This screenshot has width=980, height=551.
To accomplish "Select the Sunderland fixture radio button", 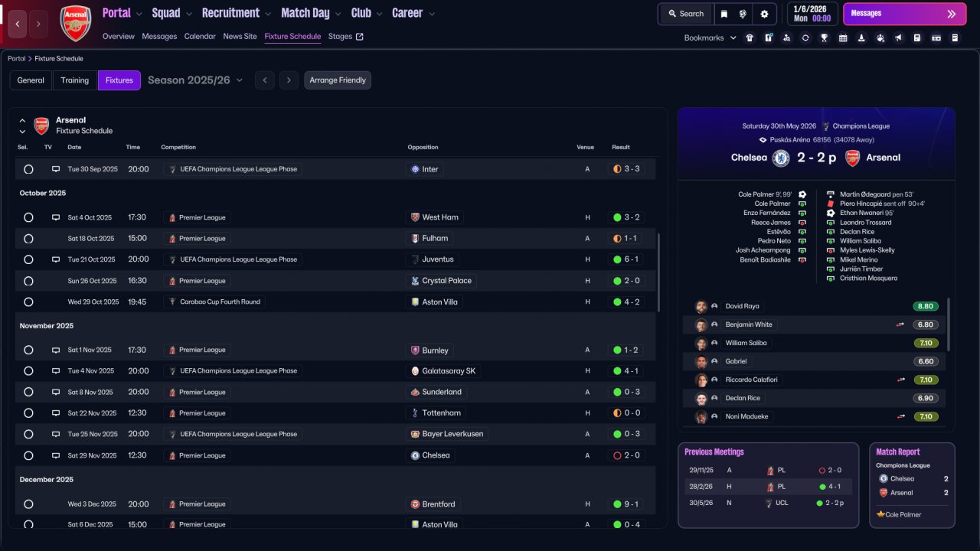I will click(28, 392).
